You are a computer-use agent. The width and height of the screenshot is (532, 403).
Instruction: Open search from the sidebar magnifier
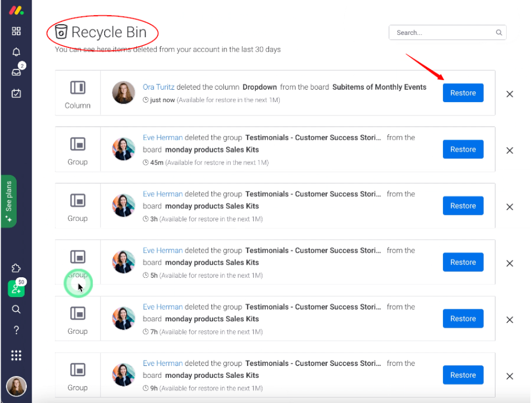coord(16,310)
